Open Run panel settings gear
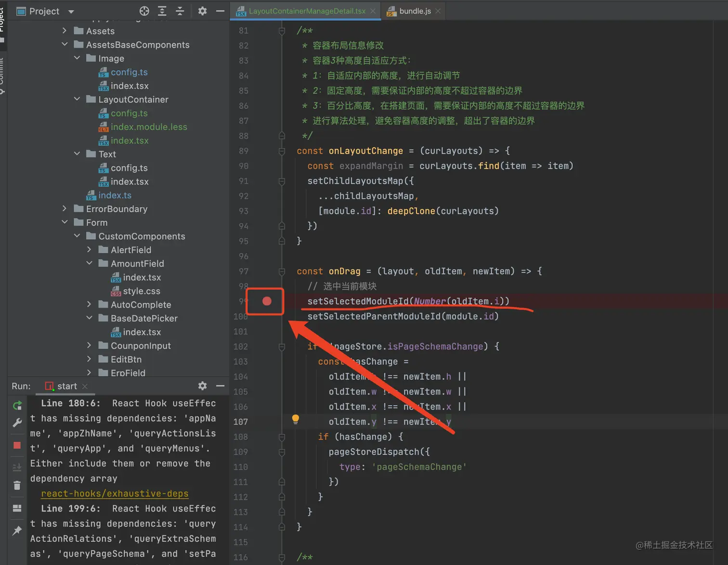Viewport: 728px width, 565px height. [202, 386]
